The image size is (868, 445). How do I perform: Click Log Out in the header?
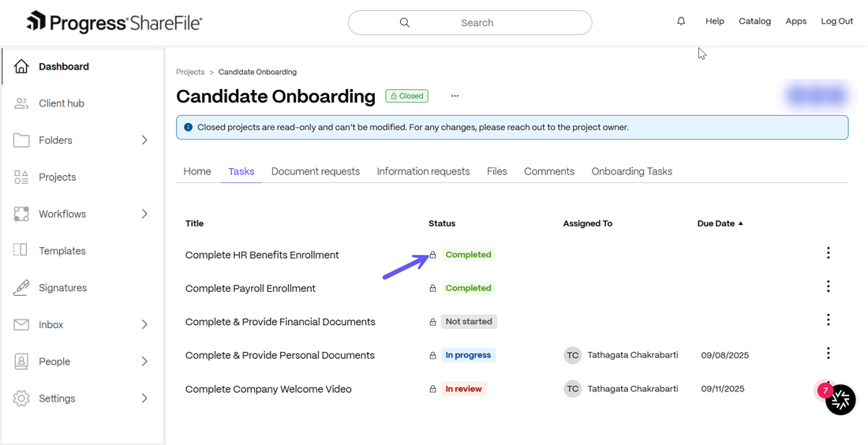[x=837, y=21]
